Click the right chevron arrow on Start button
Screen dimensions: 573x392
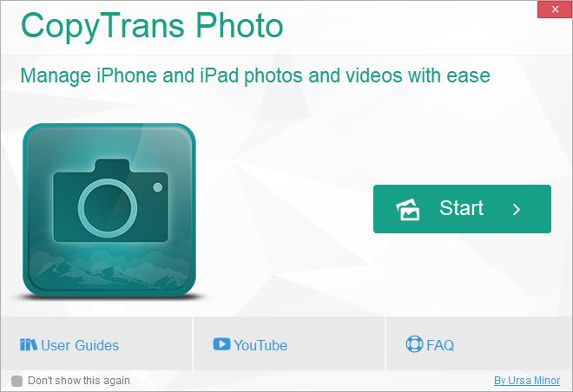coord(517,210)
